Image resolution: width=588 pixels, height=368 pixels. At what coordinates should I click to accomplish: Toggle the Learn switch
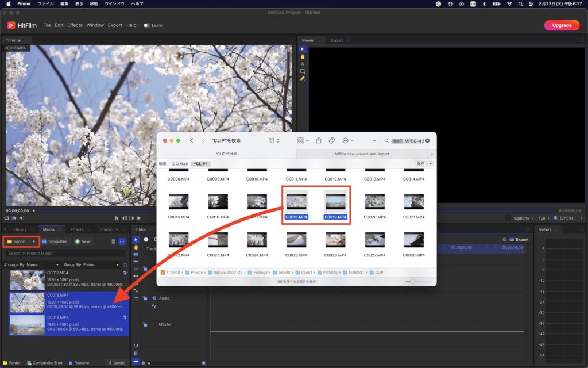point(147,25)
